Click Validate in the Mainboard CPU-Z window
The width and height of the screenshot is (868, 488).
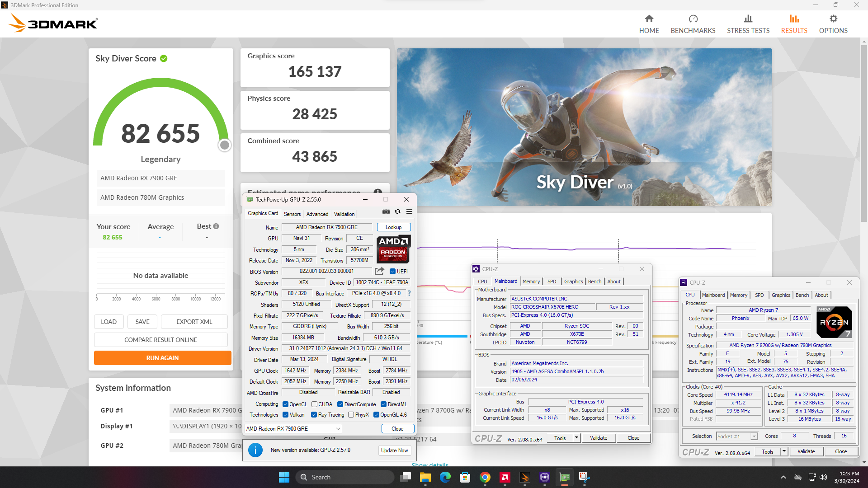click(599, 438)
